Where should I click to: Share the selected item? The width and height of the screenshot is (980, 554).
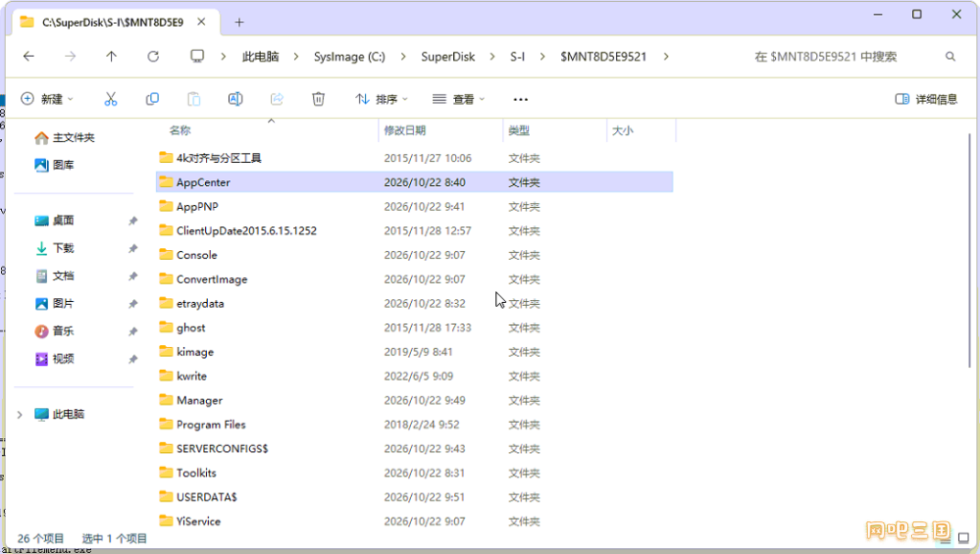pyautogui.click(x=277, y=99)
